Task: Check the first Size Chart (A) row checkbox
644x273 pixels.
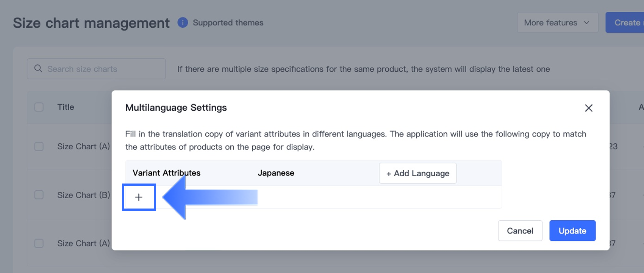Action: pos(39,146)
